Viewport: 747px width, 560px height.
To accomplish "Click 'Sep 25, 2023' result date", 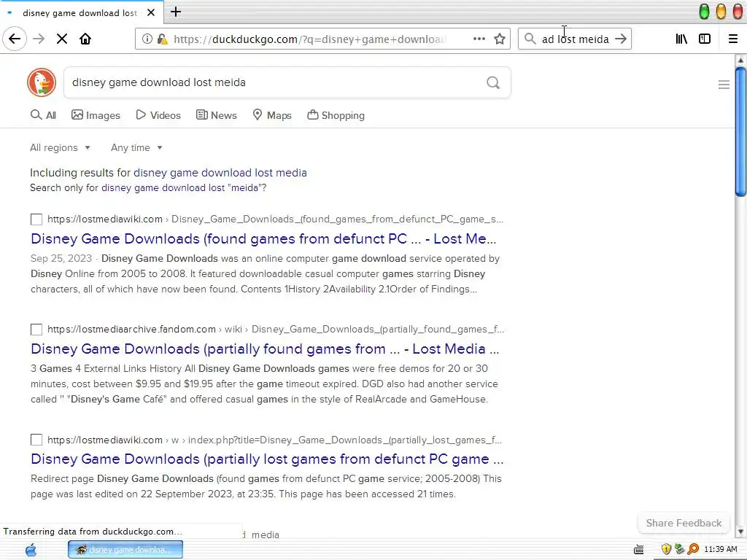I will (x=61, y=259).
